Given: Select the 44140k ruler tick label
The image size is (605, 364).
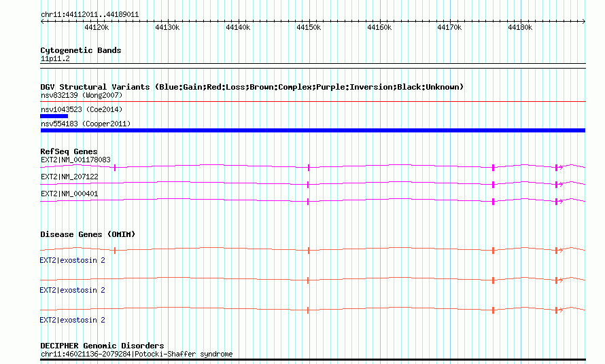Looking at the screenshot, I should point(238,27).
